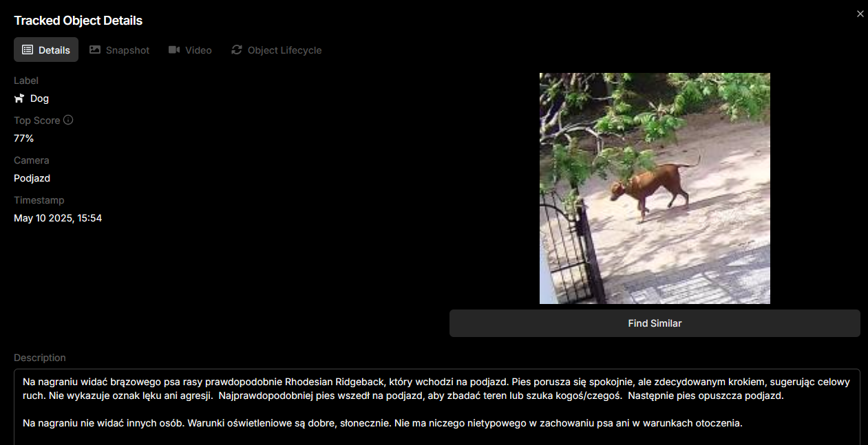Go to the Object Lifecycle tab
This screenshot has width=868, height=445.
point(277,50)
